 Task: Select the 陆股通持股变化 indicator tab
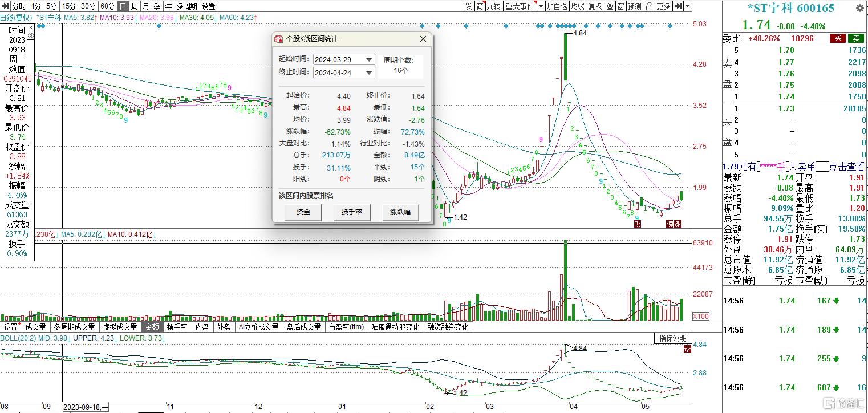[395, 327]
